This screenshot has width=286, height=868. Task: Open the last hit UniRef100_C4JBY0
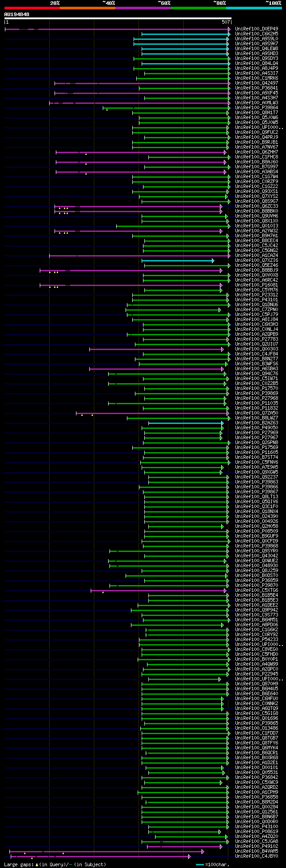click(x=257, y=856)
